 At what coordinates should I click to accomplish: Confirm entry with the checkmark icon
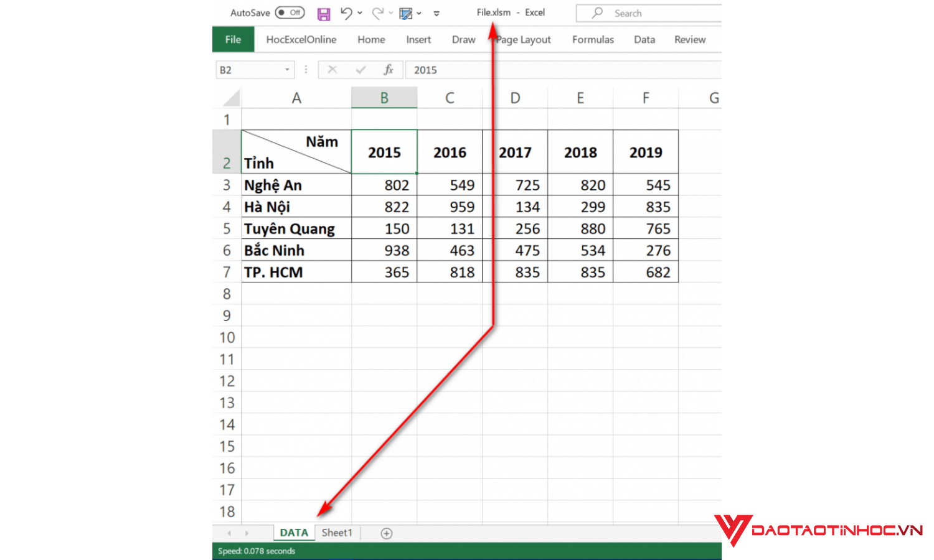click(x=360, y=70)
